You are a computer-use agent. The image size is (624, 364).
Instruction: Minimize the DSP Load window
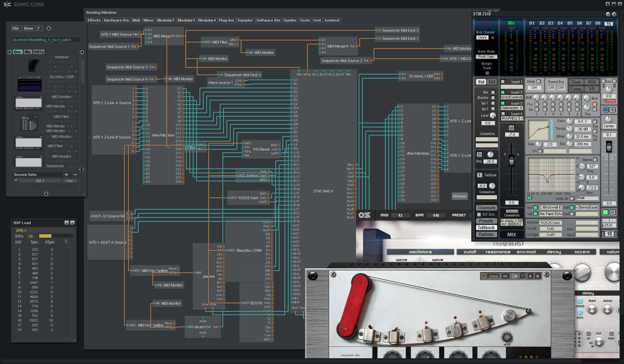coord(66,223)
